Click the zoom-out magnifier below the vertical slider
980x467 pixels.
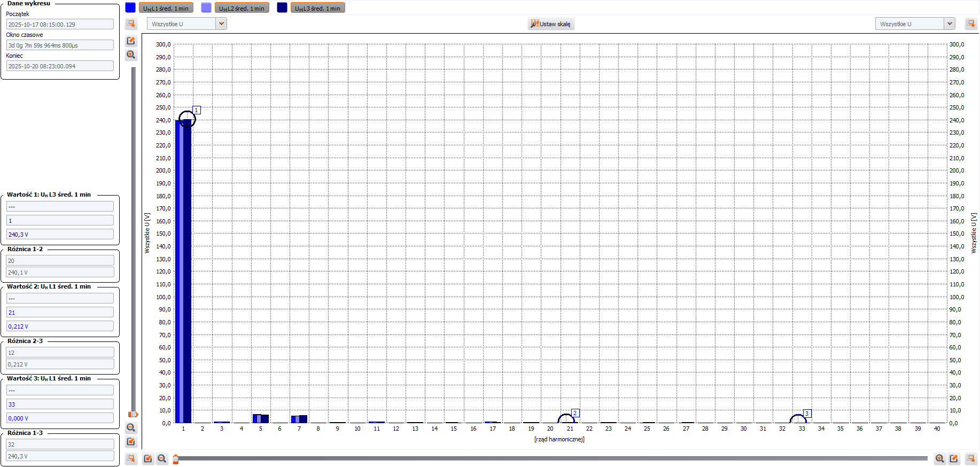131,428
